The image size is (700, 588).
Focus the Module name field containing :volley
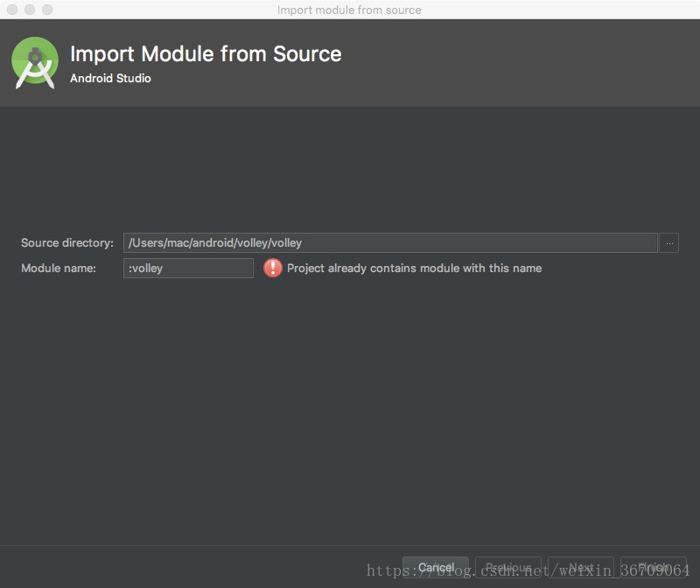188,269
